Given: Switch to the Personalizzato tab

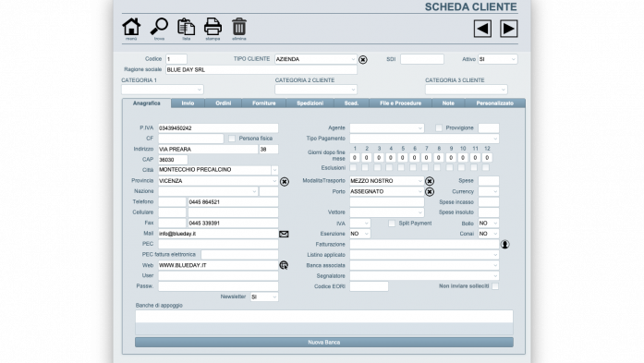Looking at the screenshot, I should click(495, 103).
